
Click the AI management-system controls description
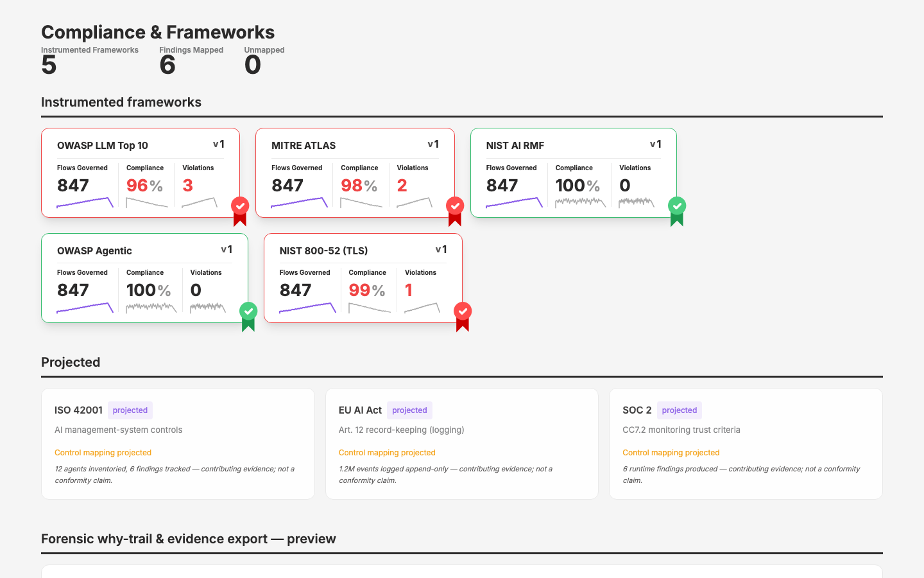pos(118,430)
